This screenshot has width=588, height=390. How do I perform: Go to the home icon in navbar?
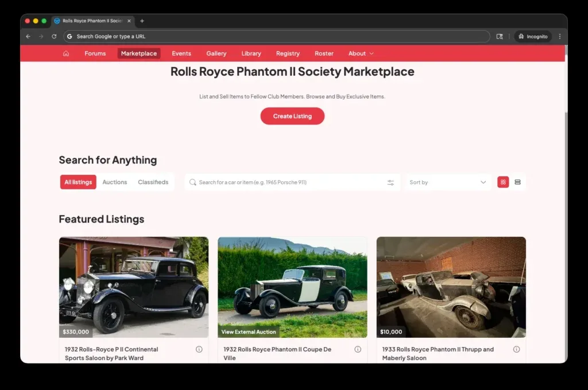tap(66, 53)
